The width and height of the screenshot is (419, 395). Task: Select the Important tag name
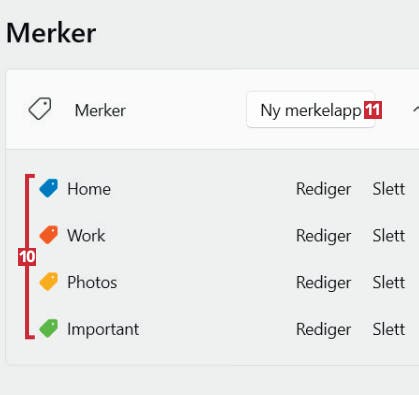[103, 330]
